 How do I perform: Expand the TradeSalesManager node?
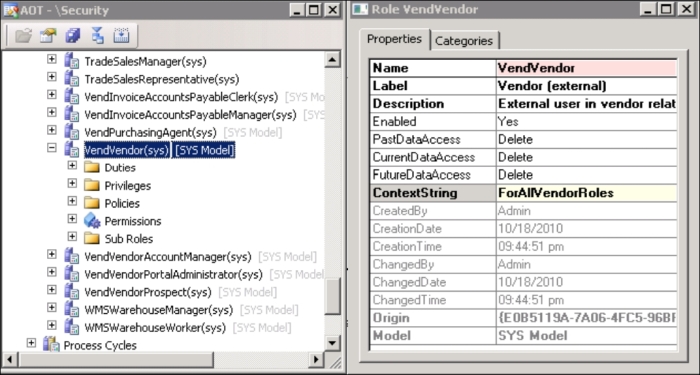52,58
